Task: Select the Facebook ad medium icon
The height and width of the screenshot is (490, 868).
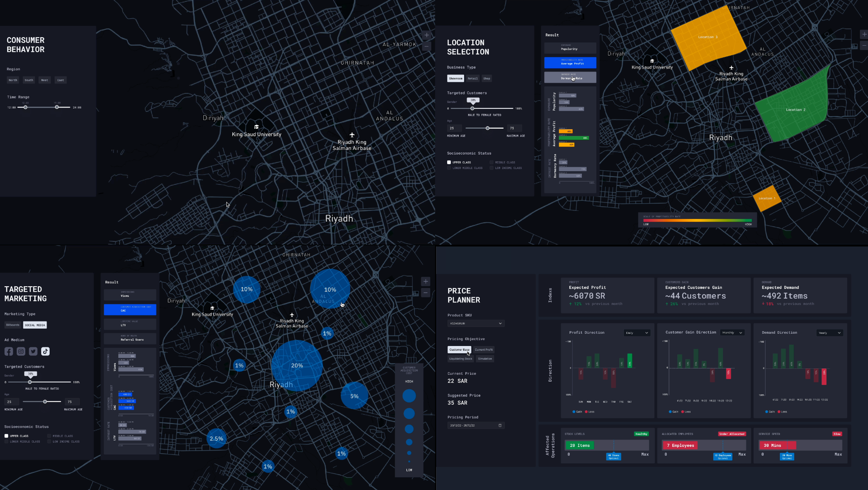Action: point(8,351)
